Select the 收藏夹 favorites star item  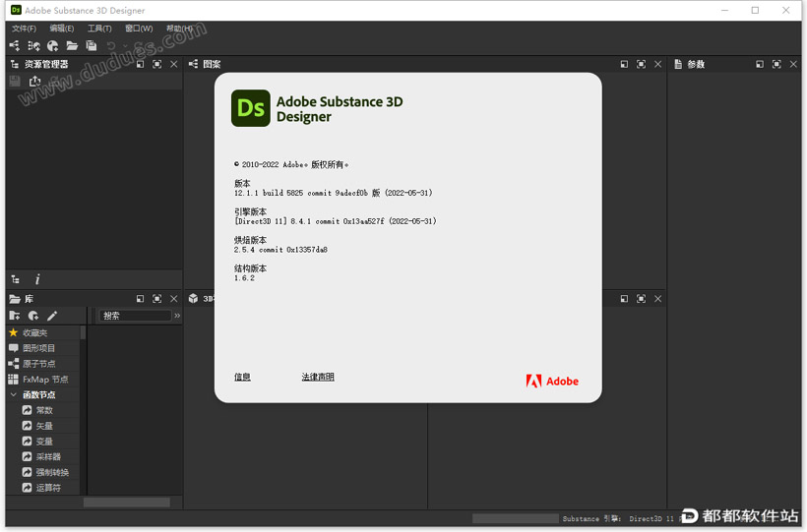point(43,333)
